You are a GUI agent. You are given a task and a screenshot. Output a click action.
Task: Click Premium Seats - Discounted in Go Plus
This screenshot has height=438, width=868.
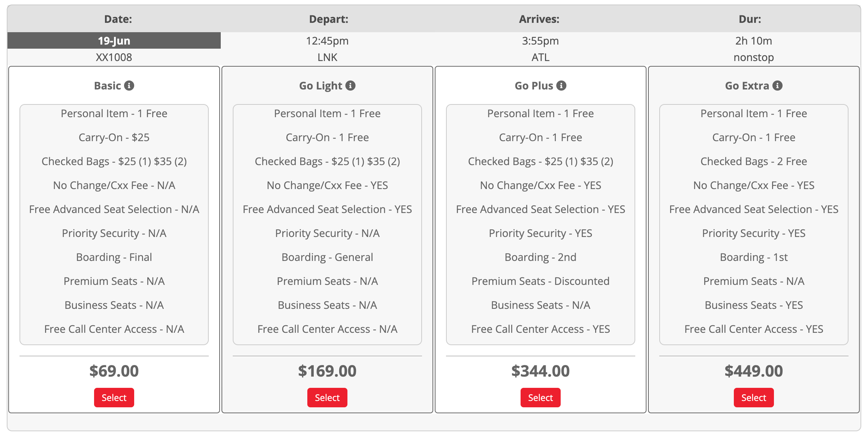(540, 281)
